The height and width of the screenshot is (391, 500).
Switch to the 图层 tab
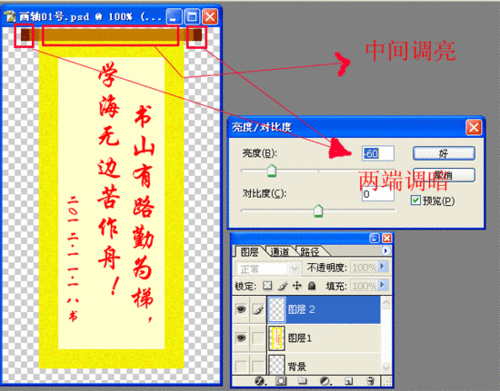[x=249, y=252]
